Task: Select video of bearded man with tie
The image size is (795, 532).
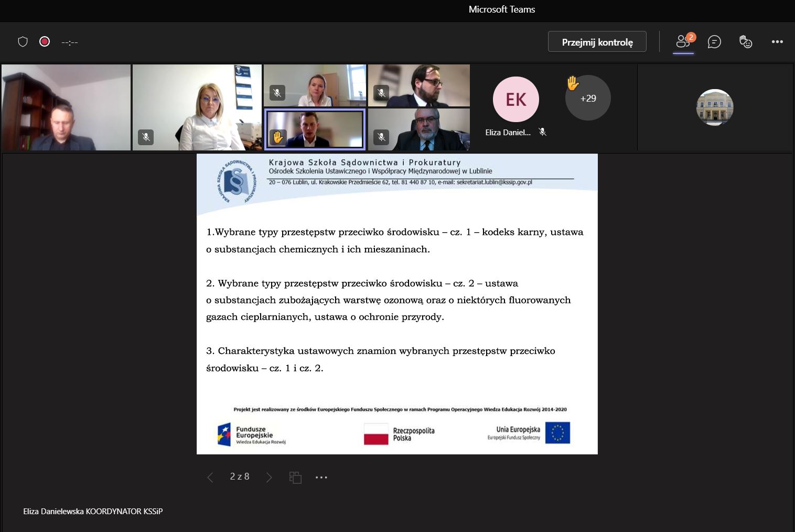Action: point(419,129)
